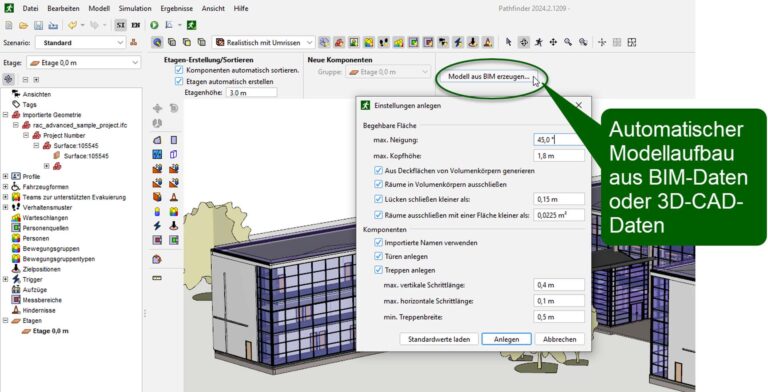Open the Szenario Standard dropdown

click(81, 43)
